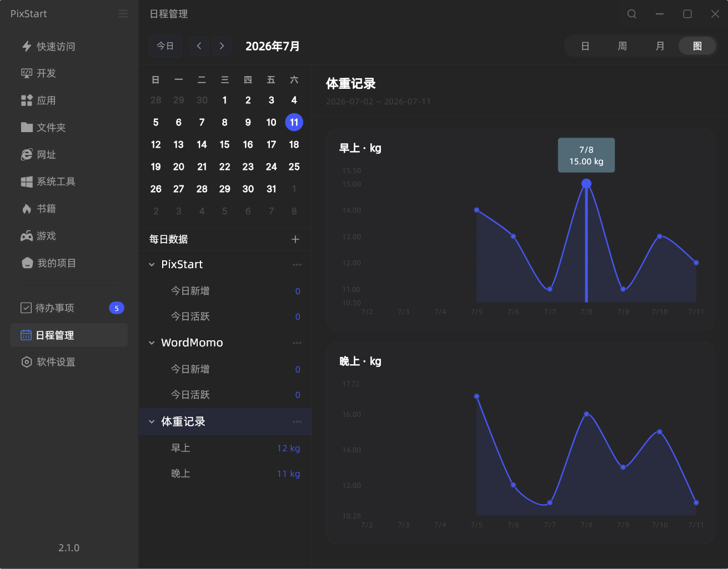Image resolution: width=728 pixels, height=569 pixels.
Task: Add new 每日数据 with plus icon
Action: [295, 239]
